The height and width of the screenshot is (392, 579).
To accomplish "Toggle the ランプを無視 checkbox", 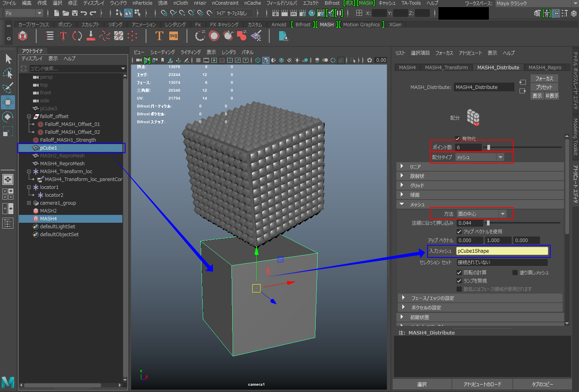I will (459, 281).
